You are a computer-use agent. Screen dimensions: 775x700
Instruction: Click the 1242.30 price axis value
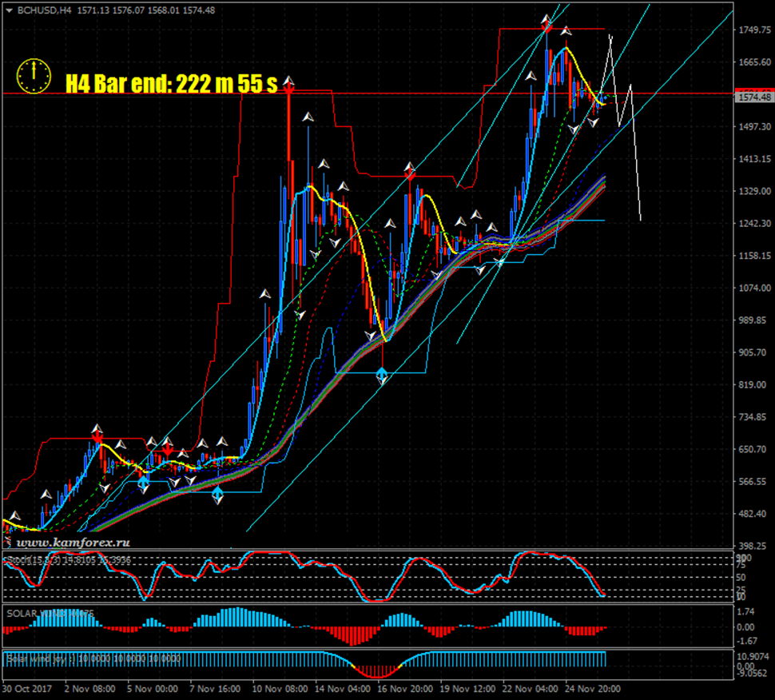tap(755, 224)
